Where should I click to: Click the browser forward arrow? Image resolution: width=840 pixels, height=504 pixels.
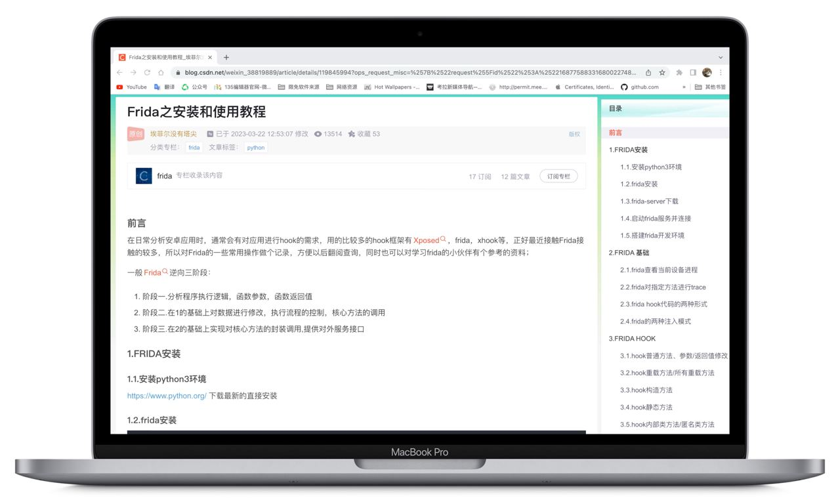tap(133, 73)
